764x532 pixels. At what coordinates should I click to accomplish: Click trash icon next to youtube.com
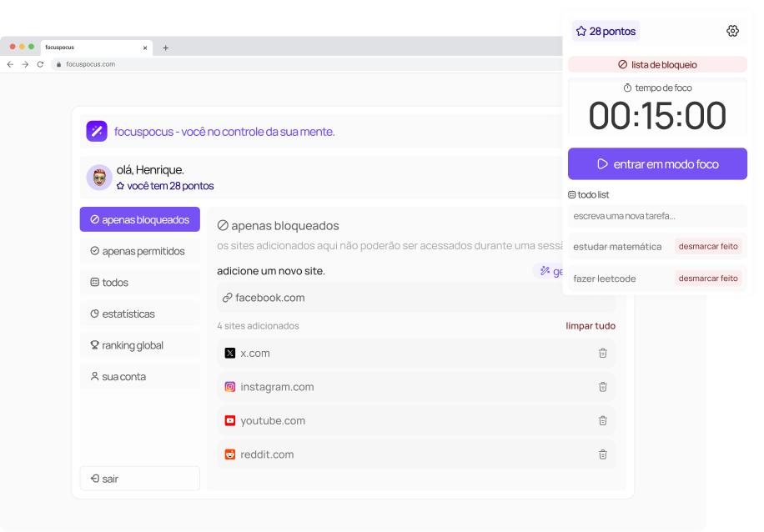602,421
